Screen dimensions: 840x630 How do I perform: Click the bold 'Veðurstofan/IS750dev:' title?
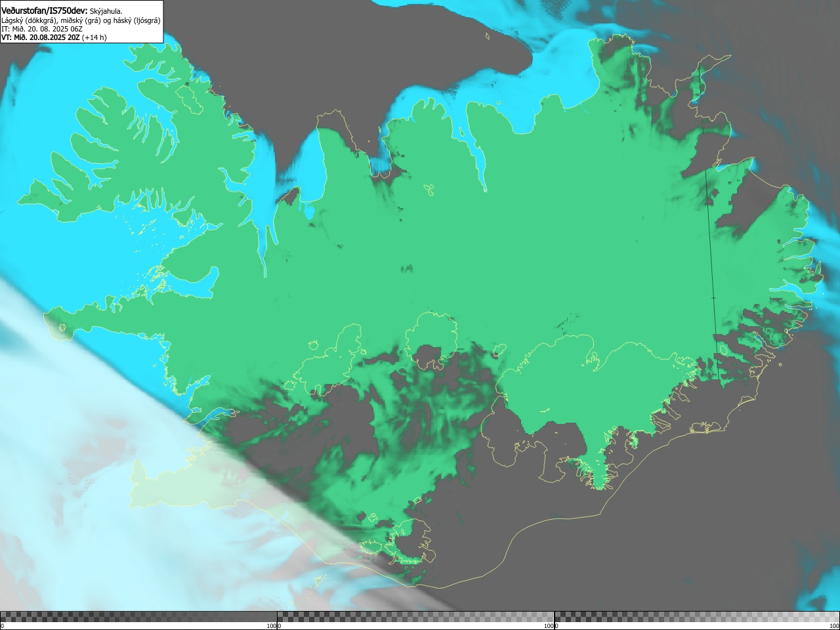pyautogui.click(x=45, y=10)
